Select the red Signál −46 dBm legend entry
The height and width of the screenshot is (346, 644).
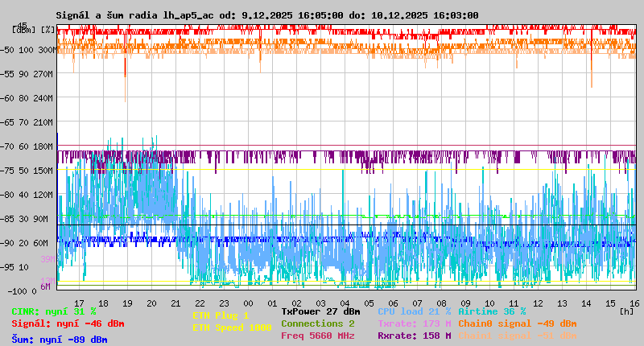point(68,323)
